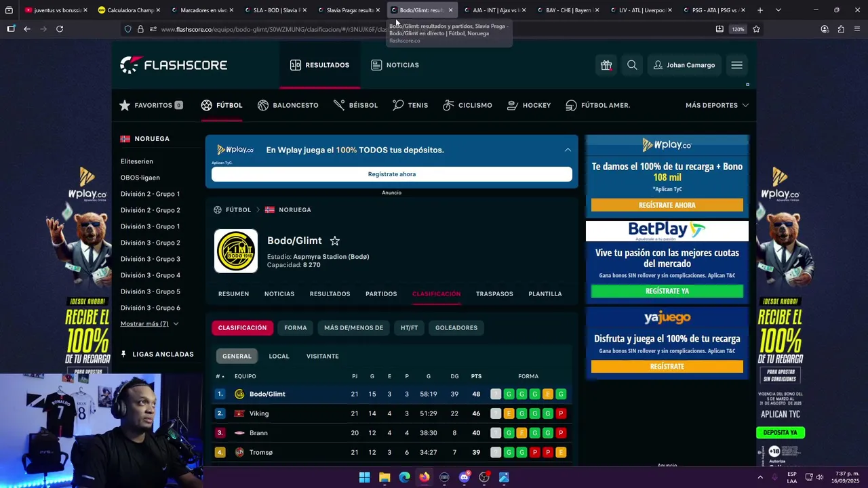Click the site padlock icon in the address bar

coord(140,29)
